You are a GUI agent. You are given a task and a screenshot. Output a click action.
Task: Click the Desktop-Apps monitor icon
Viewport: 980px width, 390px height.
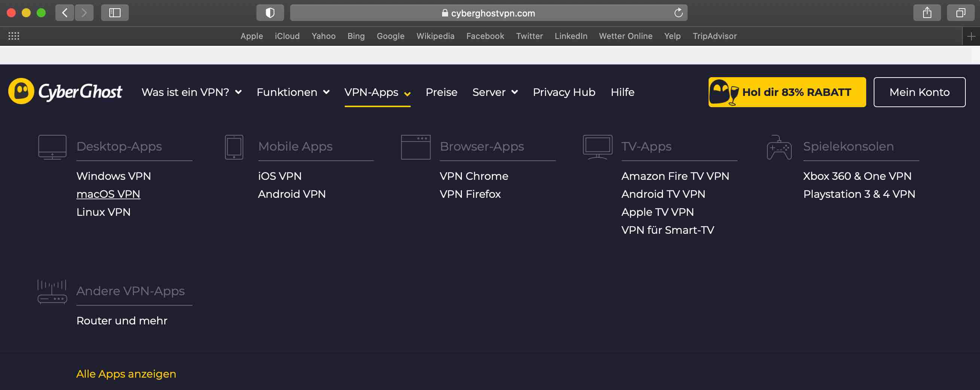pos(52,147)
